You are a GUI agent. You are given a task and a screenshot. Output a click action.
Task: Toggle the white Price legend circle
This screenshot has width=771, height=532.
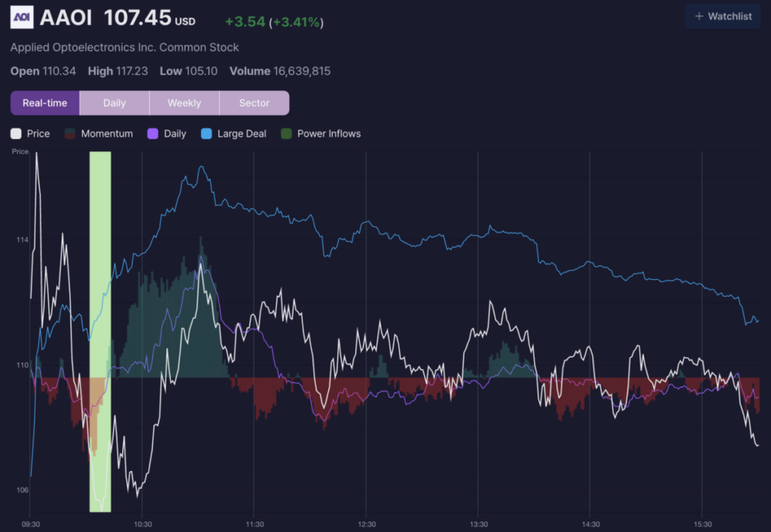tap(17, 134)
